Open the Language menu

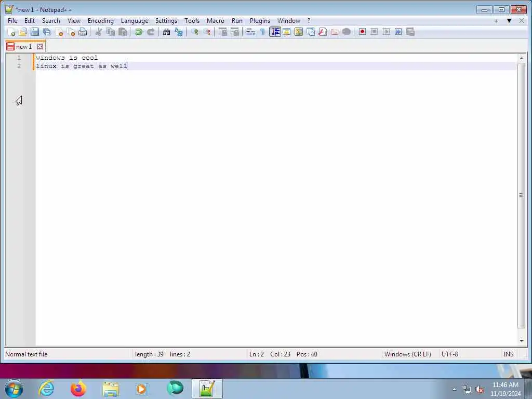(x=135, y=21)
